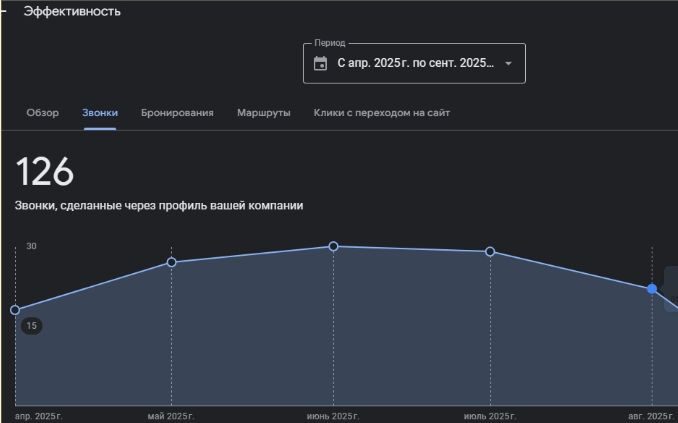This screenshot has height=423, width=678.
Task: Click the 'июль 2025г.' axis label
Action: (x=490, y=415)
